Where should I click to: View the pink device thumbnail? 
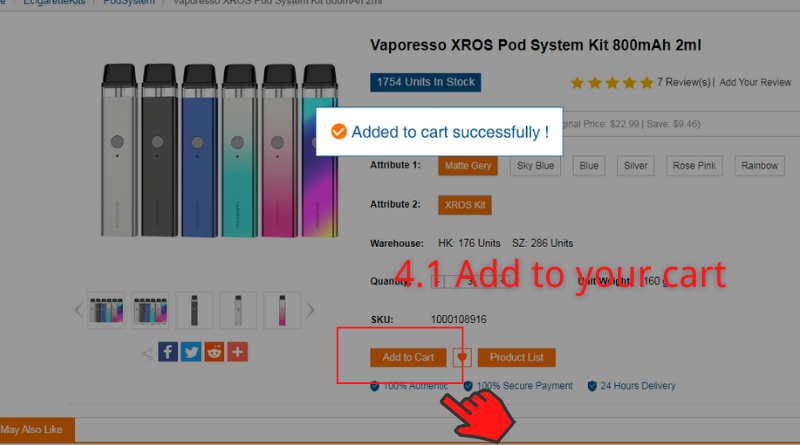[282, 310]
